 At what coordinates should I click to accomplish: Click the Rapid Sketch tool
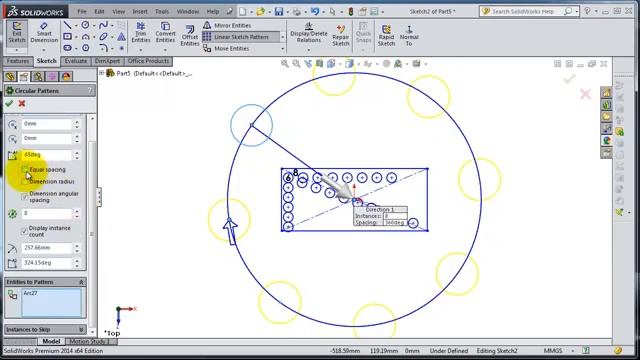point(386,35)
